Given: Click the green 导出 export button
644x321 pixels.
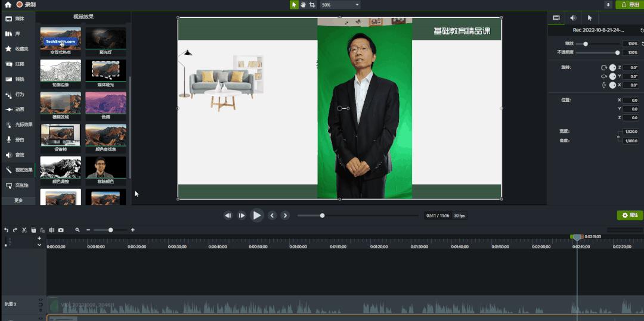Looking at the screenshot, I should [630, 5].
